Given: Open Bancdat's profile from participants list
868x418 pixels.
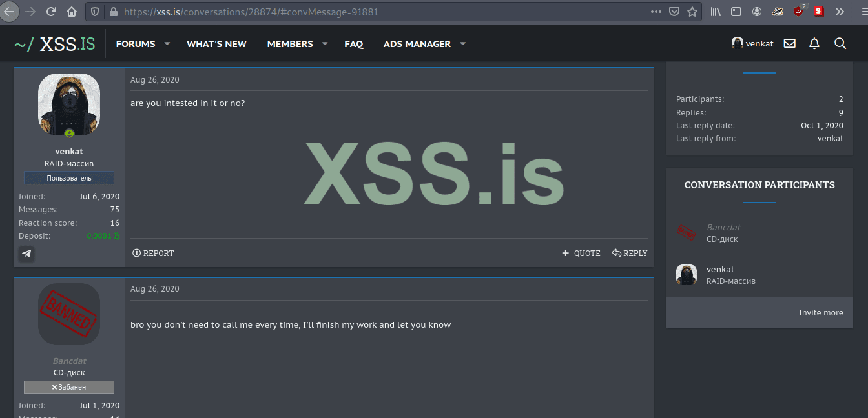Looking at the screenshot, I should pyautogui.click(x=723, y=227).
